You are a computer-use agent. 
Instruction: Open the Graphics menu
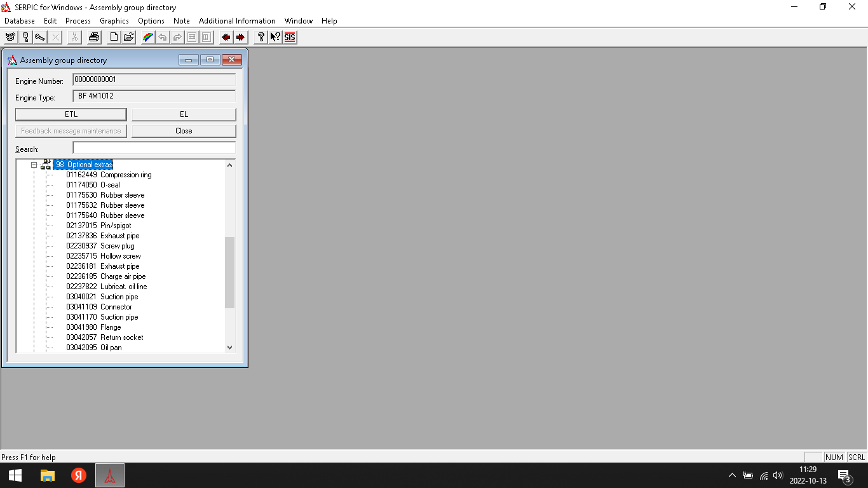(x=114, y=21)
